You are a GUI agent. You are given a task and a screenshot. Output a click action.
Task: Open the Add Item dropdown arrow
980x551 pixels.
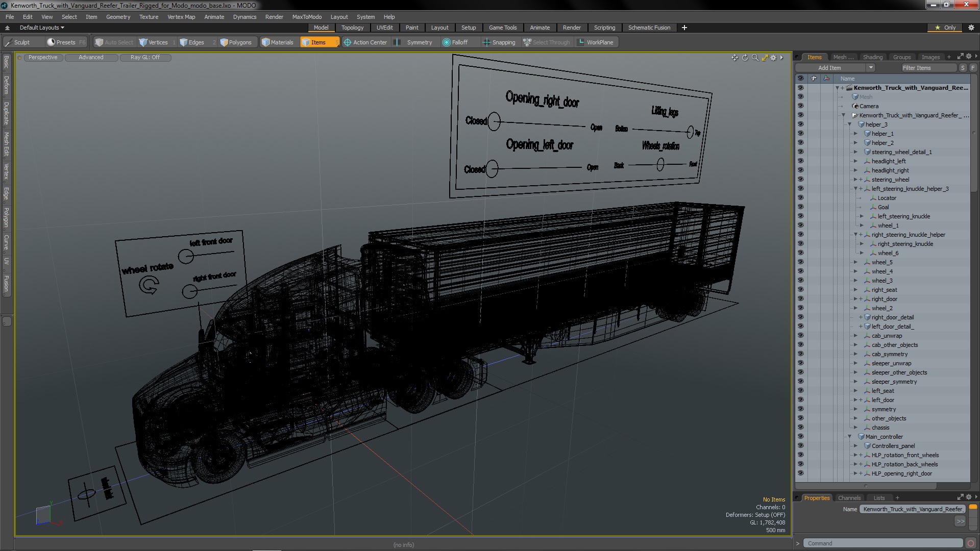871,68
